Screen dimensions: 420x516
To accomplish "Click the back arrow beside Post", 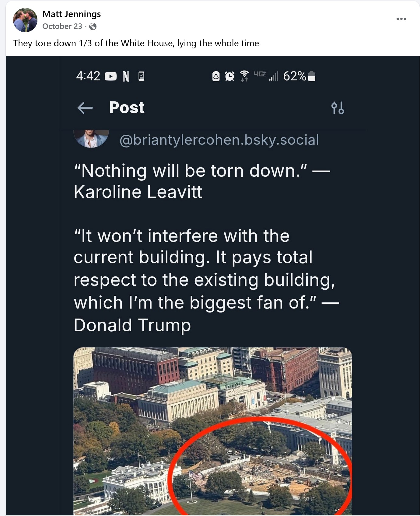I will [85, 108].
